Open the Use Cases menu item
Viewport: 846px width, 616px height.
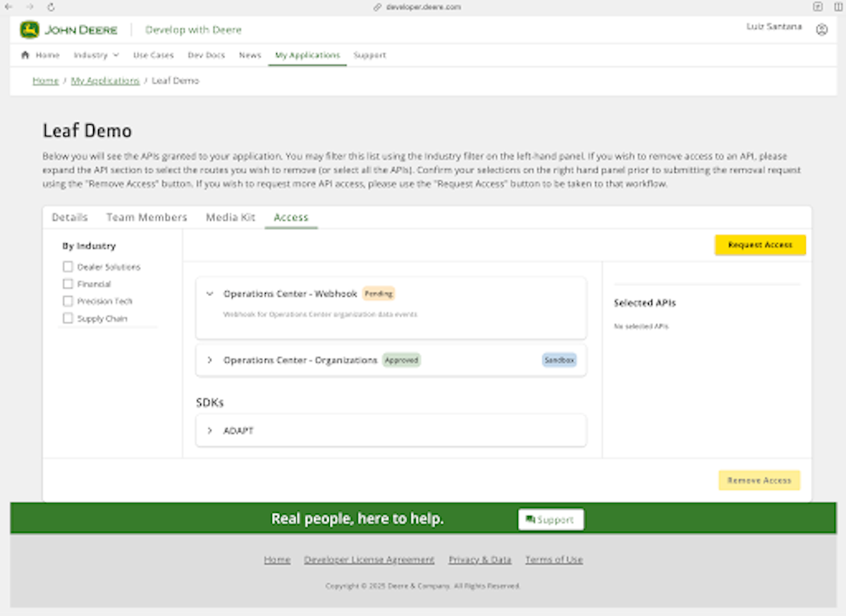tap(153, 55)
